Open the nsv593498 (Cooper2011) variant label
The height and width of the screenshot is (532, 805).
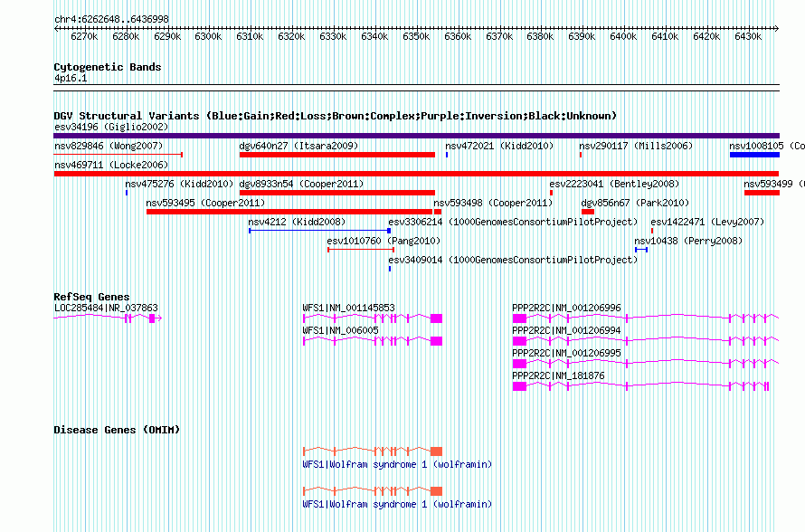[x=493, y=203]
